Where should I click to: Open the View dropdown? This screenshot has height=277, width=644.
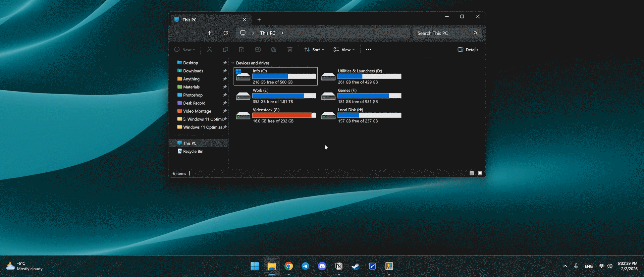point(344,50)
